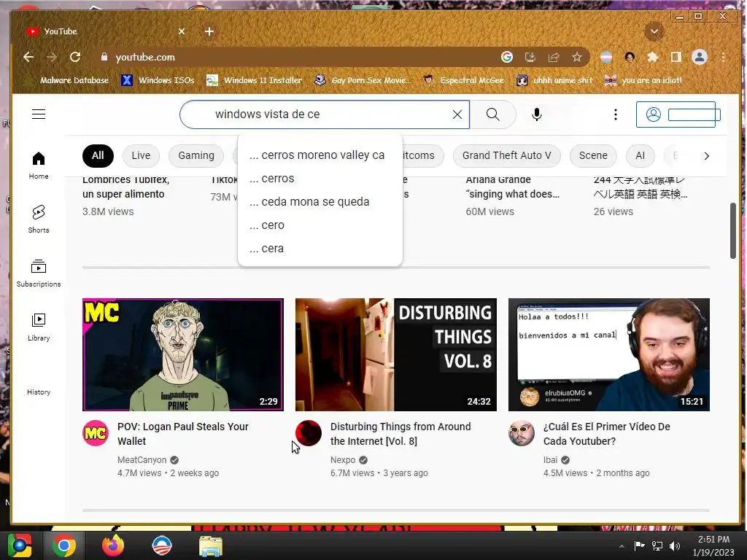Click into the YouTube search field
The height and width of the screenshot is (560, 747).
coord(324,114)
